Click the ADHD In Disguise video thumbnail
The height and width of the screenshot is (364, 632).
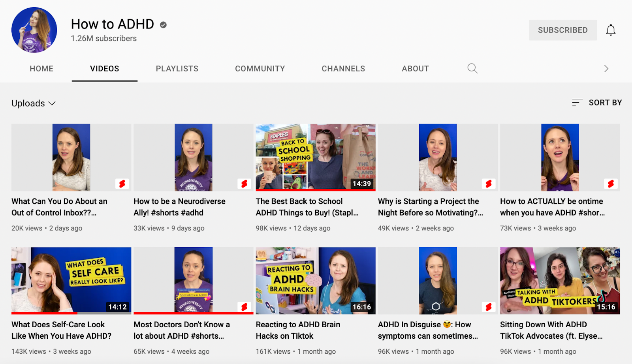438,281
